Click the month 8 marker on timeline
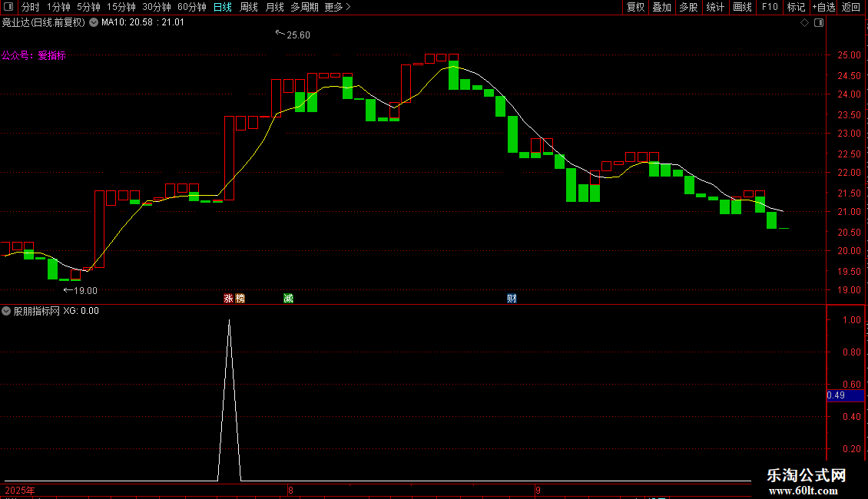The image size is (868, 499). 290,490
